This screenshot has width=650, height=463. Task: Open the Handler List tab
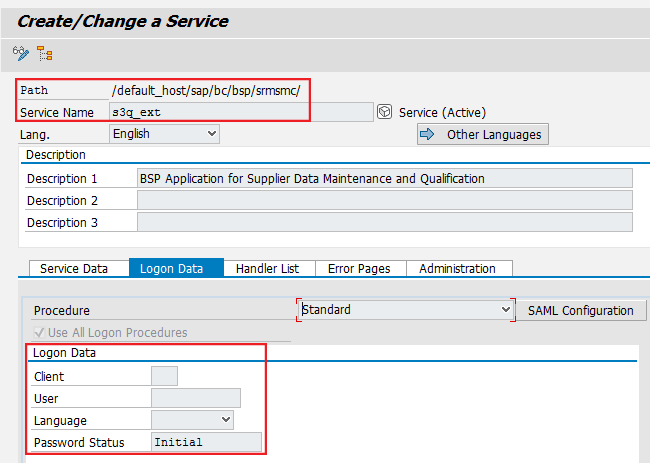coord(267,268)
